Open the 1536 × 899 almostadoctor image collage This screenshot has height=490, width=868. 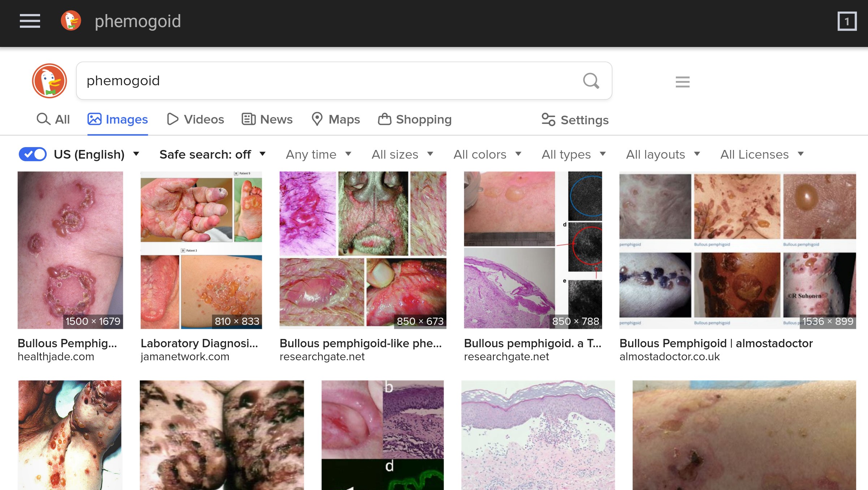(x=738, y=250)
